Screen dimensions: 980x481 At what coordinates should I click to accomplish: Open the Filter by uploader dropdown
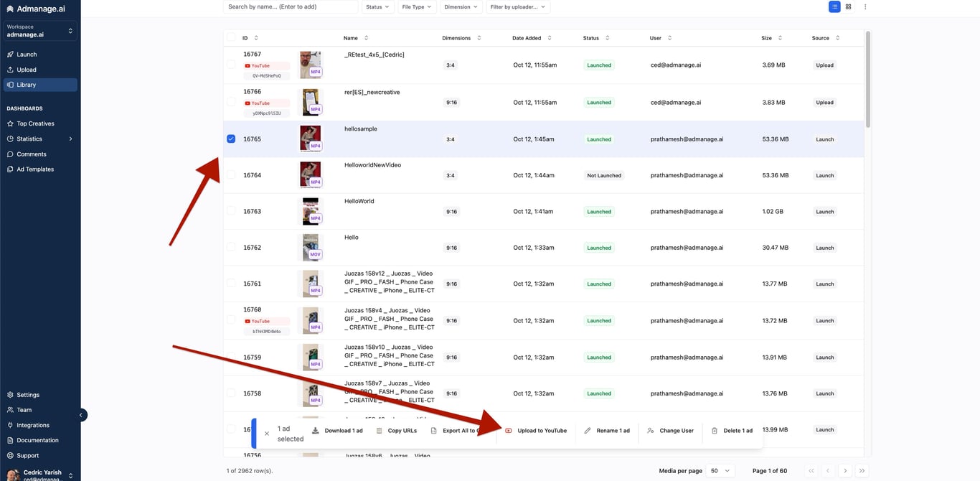tap(518, 6)
